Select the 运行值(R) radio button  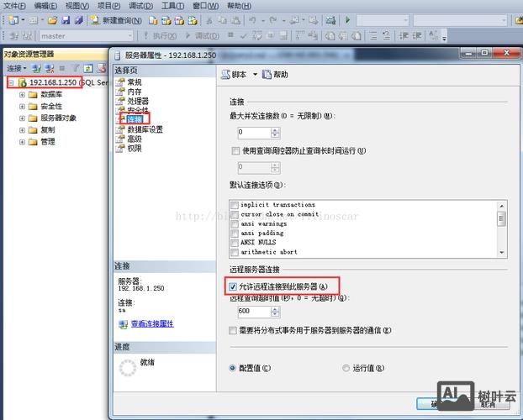coord(346,368)
